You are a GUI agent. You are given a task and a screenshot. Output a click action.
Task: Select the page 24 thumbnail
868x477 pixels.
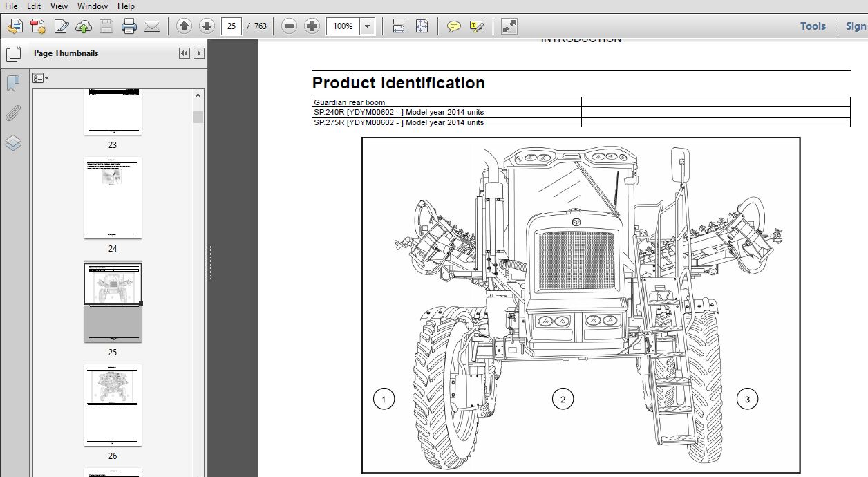click(x=113, y=198)
